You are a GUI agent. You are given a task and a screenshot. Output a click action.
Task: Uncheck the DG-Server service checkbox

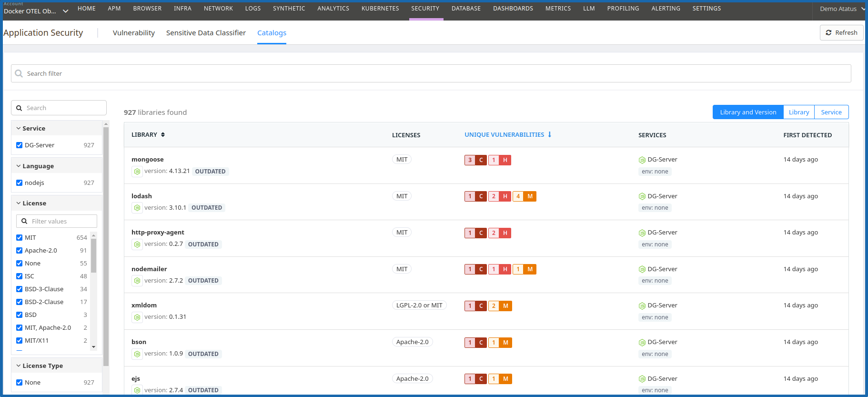[x=20, y=145]
